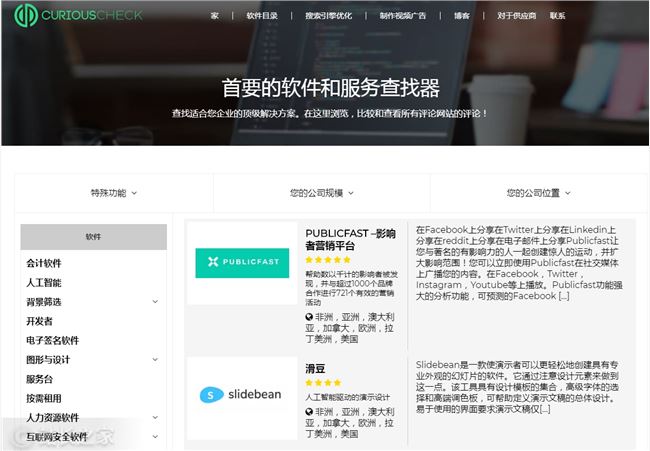Image resolution: width=650 pixels, height=451 pixels.
Task: Open the PUBLICFAST –影响者营销平台 title
Action: click(350, 240)
